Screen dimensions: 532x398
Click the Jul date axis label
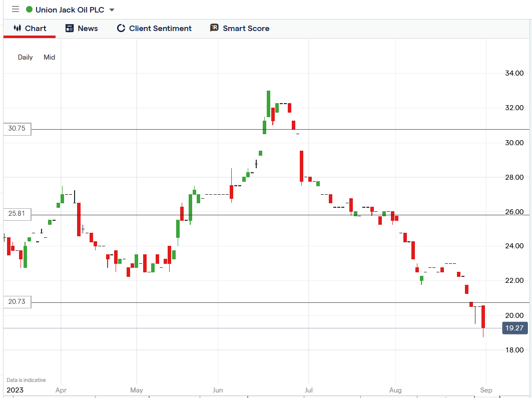point(308,390)
